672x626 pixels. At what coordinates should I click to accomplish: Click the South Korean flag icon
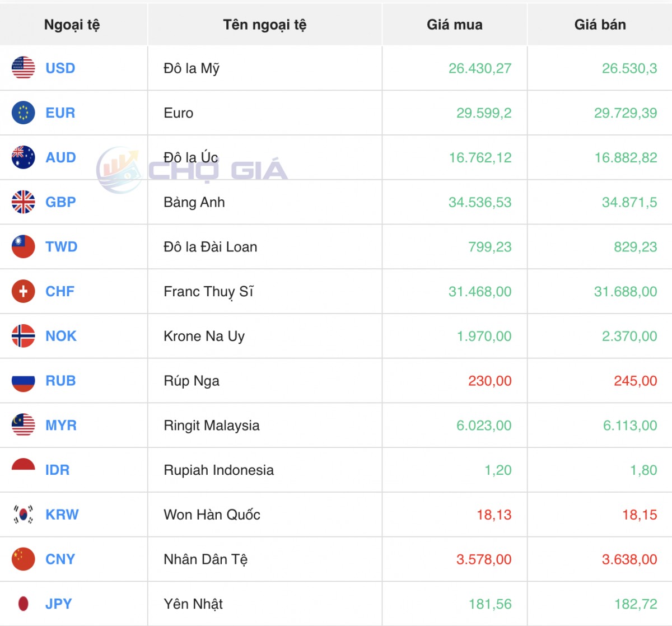tap(24, 515)
